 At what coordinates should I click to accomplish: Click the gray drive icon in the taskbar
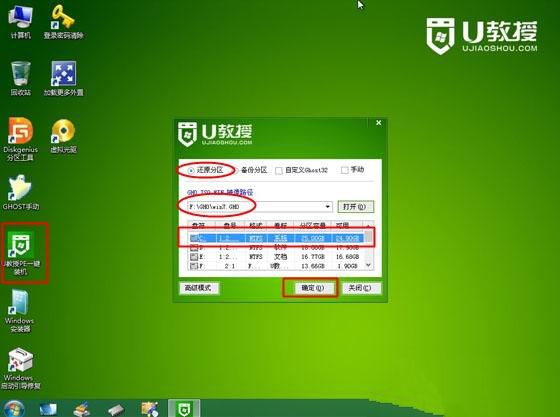pos(116,410)
